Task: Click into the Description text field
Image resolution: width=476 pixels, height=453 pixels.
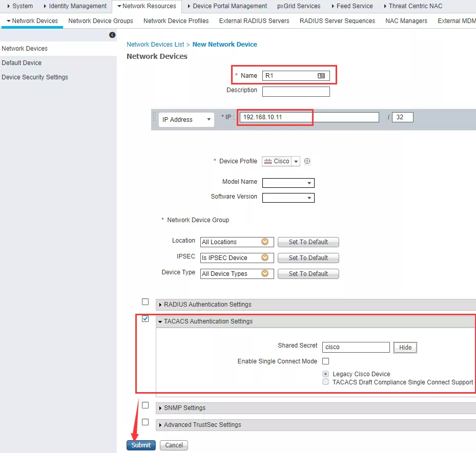Action: click(x=296, y=92)
